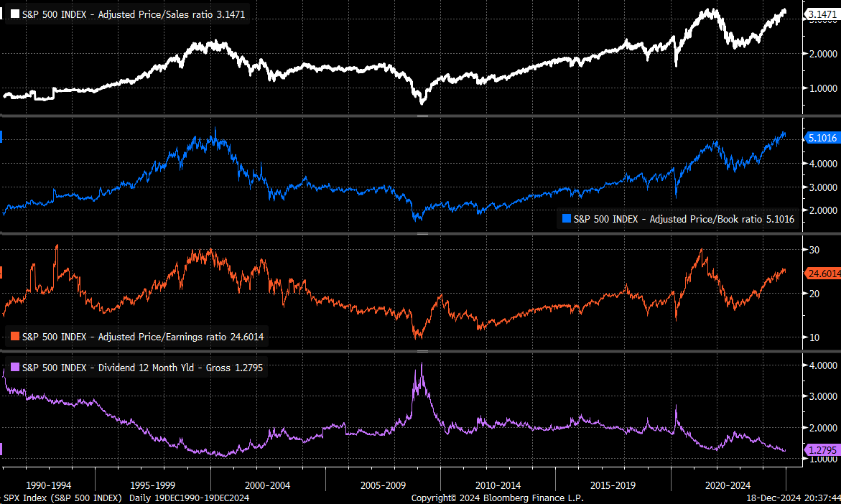Select the orange marker on the third panel's left edge

point(2,272)
